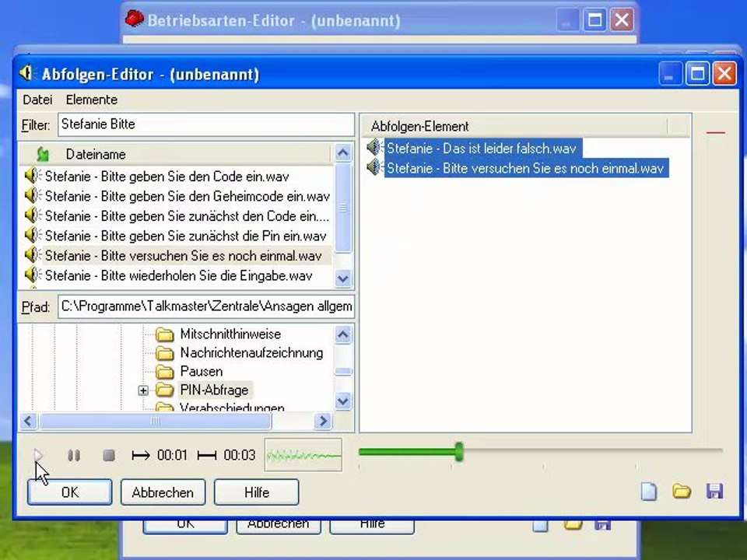Select 'Stefanie - Bitte wiederholen Sie die Eingabe.wav'
Viewport: 747px width, 560px height.
[x=179, y=275]
